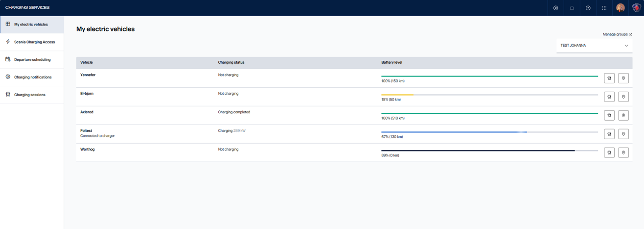
Task: Click the Vehicle column header
Action: point(87,62)
